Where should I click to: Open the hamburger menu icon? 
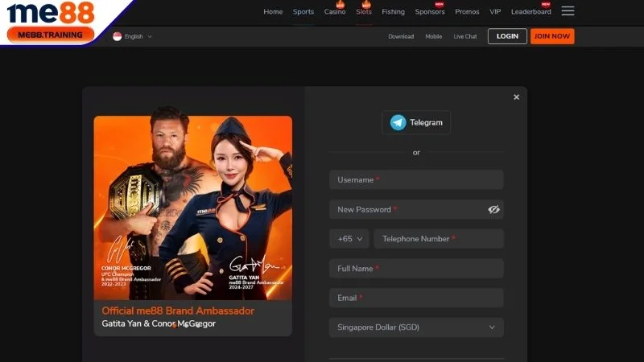pyautogui.click(x=568, y=11)
